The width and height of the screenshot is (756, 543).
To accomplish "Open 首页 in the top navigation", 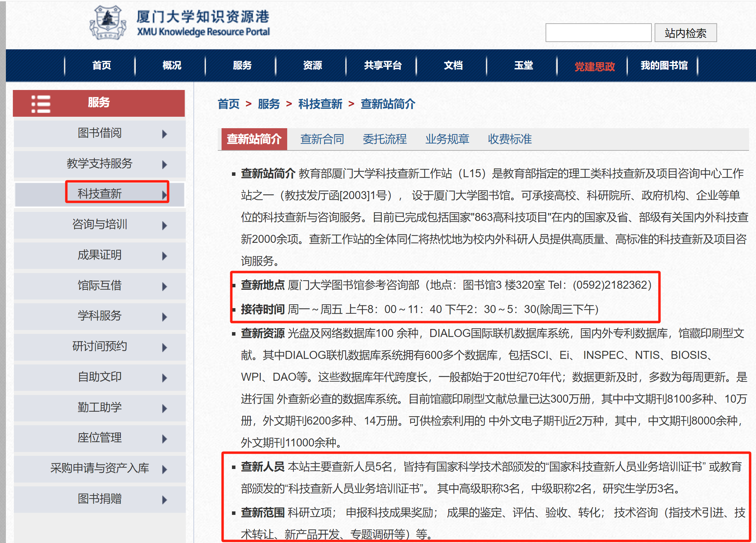I will click(x=101, y=65).
